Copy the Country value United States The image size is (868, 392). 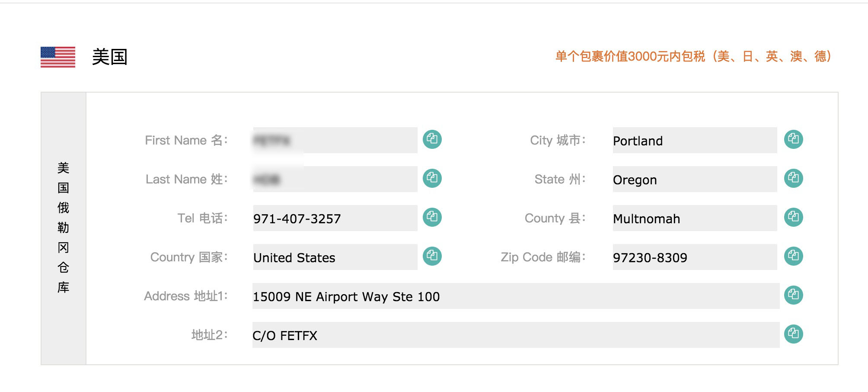click(x=432, y=256)
